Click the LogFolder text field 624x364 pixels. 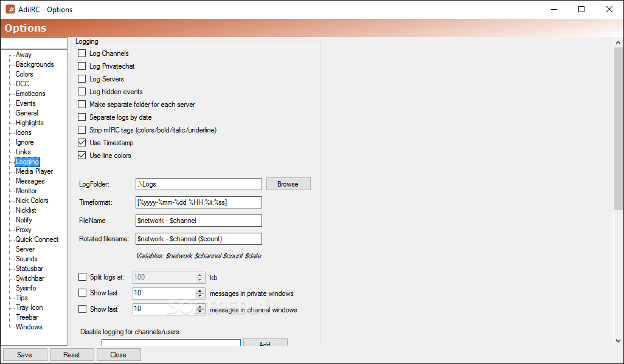tap(199, 184)
